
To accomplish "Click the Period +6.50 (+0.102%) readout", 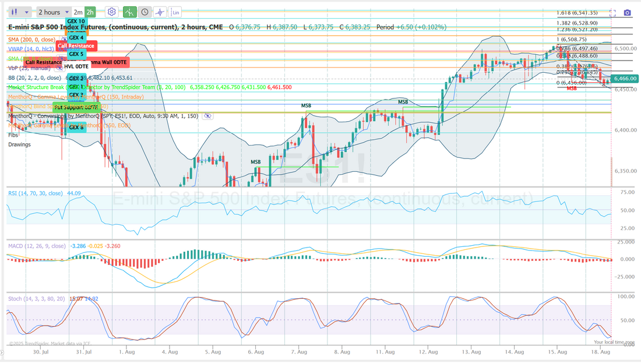I will [x=411, y=27].
